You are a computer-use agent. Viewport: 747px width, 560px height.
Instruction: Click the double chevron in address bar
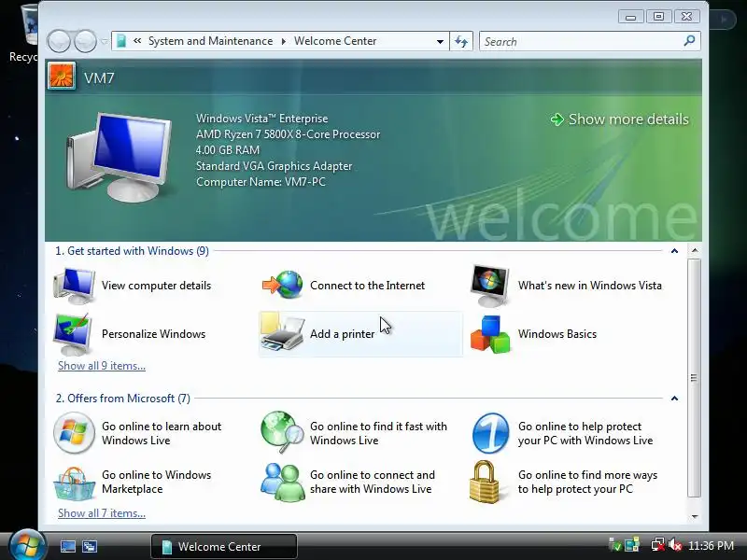137,41
